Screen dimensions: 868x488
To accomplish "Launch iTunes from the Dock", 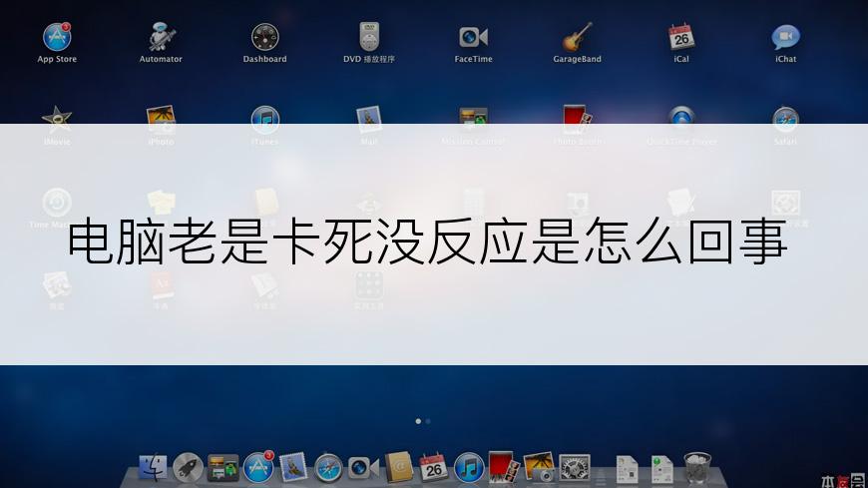I will tap(469, 468).
